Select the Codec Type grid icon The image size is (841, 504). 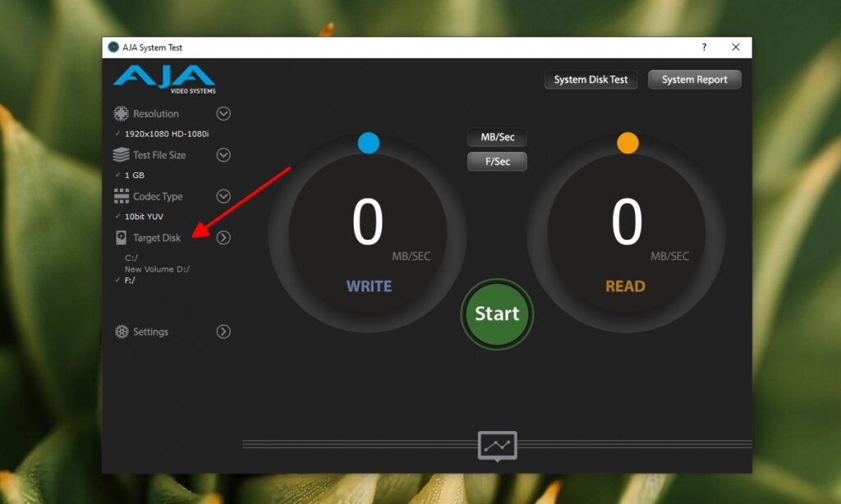click(122, 196)
